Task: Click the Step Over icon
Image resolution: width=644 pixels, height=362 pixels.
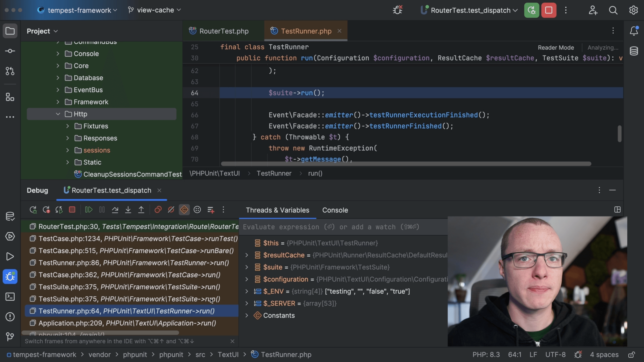Action: [115, 210]
